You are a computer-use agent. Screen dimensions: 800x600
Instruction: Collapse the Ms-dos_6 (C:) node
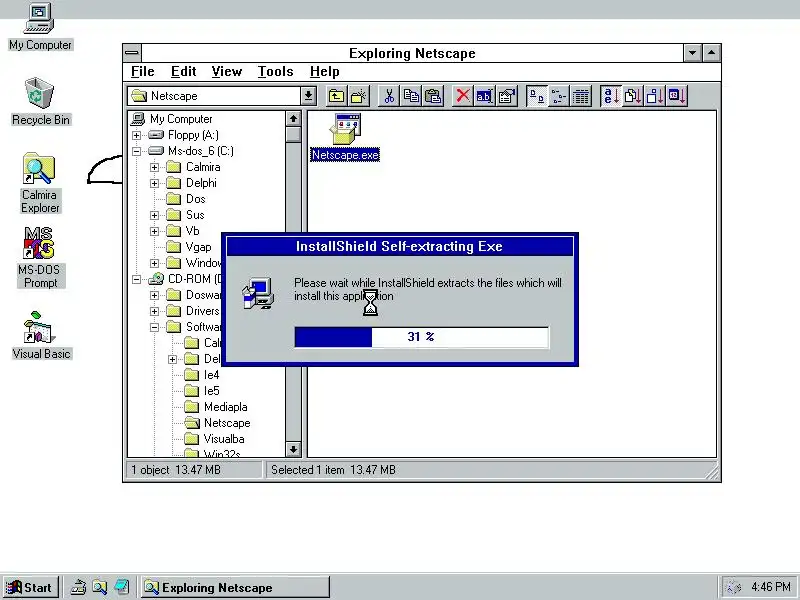point(136,151)
